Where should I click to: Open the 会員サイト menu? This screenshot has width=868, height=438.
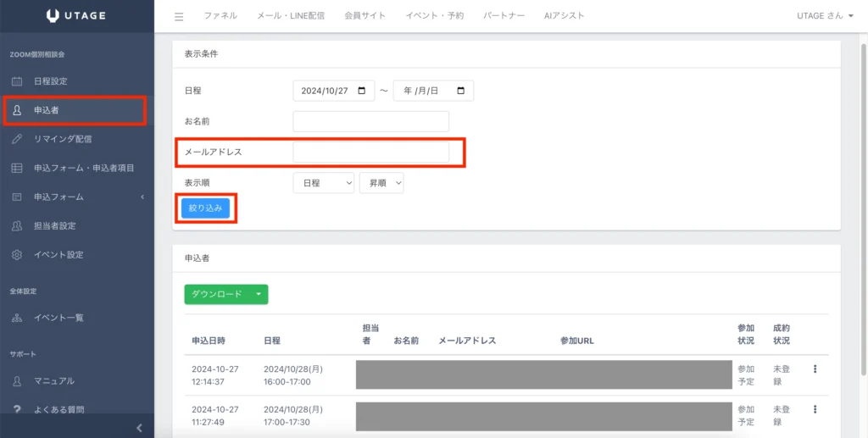364,15
